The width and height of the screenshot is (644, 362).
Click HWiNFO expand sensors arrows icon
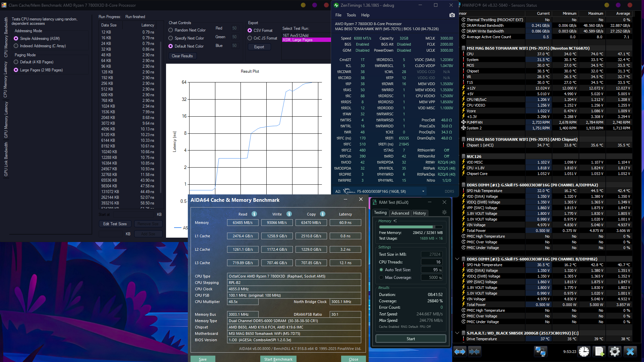click(x=460, y=352)
